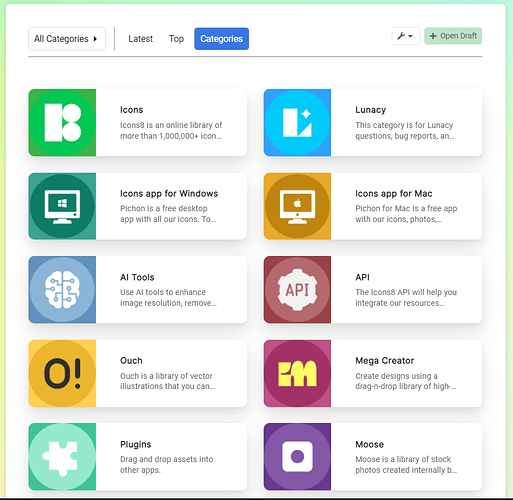
Task: Click description 'Icons8 is an online library of'
Action: click(x=171, y=125)
